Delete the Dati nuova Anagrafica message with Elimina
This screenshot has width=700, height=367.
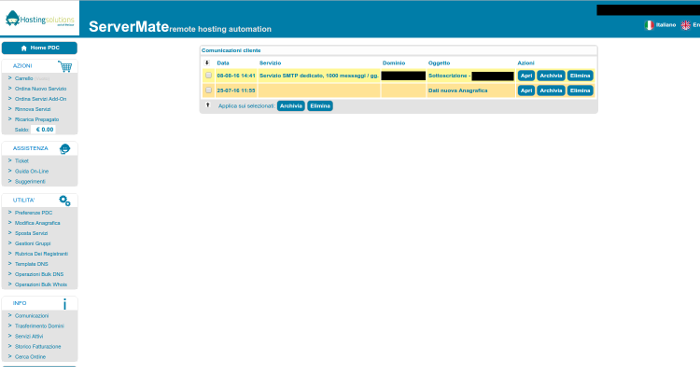coord(580,90)
